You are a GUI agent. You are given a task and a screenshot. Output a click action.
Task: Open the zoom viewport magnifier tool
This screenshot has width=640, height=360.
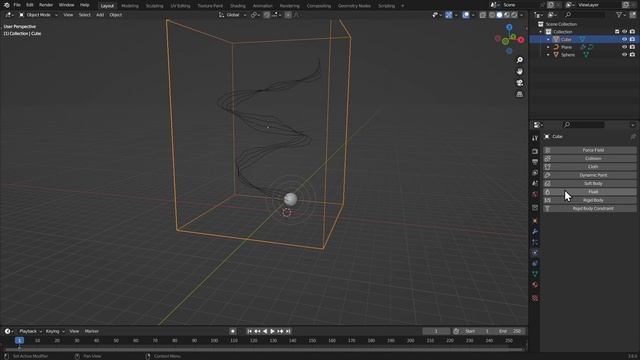coord(520,60)
